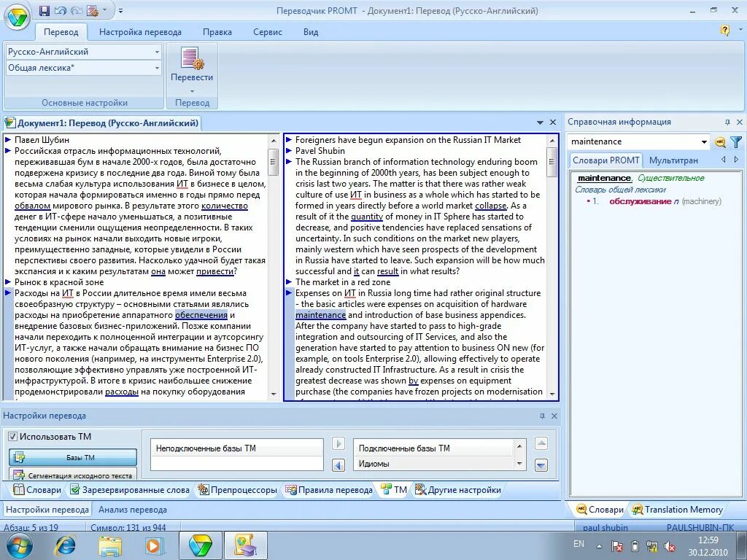Open the Словари settings tab
Screen dimensions: 747x560
(x=37, y=489)
